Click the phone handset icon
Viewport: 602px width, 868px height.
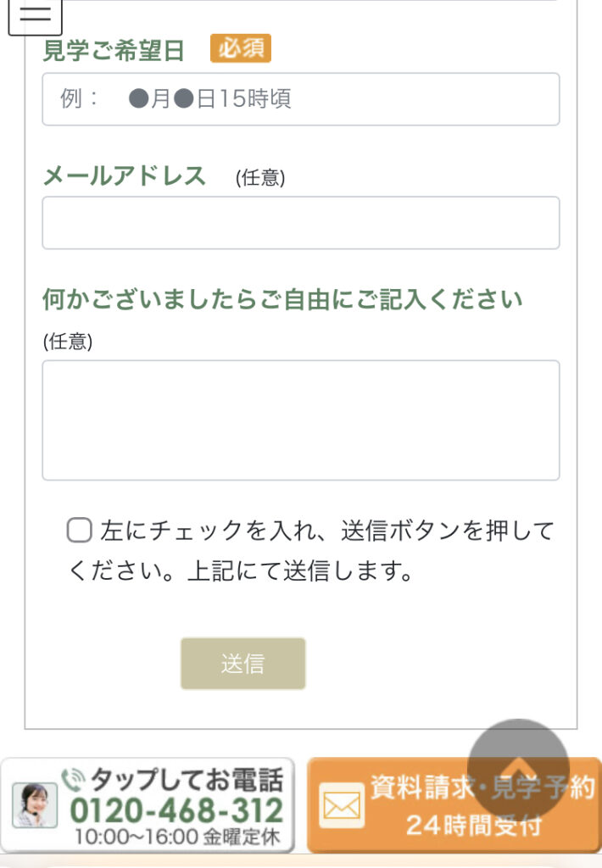(73, 776)
